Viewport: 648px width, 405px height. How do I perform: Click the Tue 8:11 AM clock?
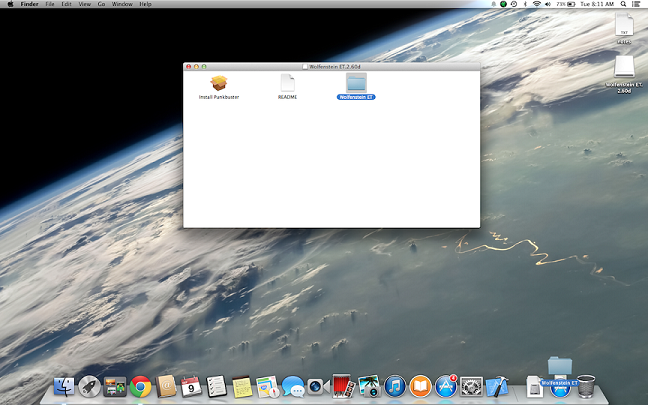point(597,4)
